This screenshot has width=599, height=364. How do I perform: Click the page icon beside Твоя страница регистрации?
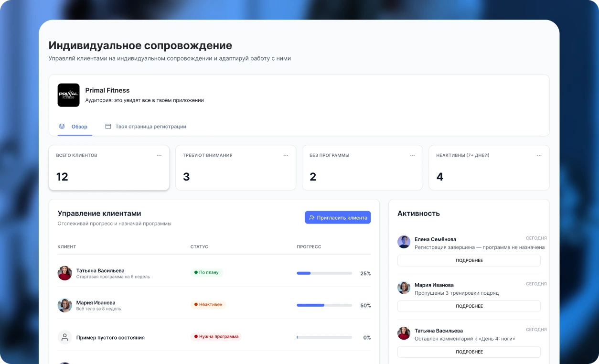click(108, 127)
